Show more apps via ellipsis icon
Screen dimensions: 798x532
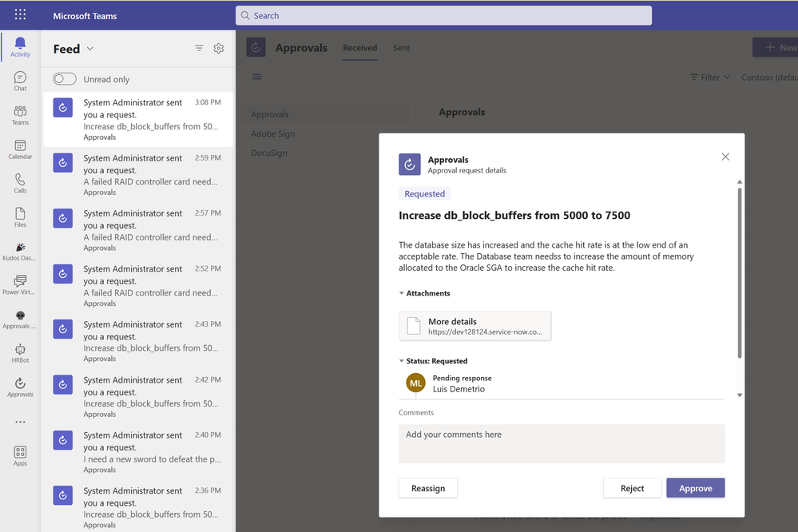click(20, 422)
